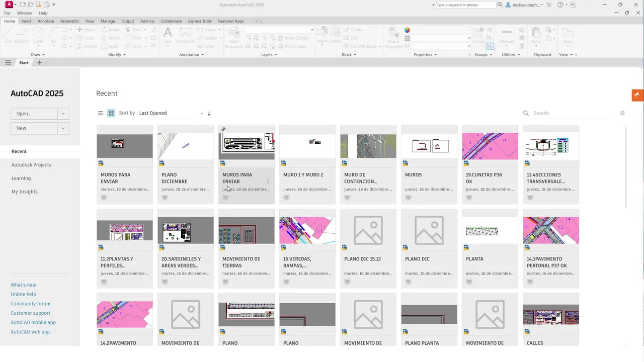Switch recent files to list view
The height and width of the screenshot is (362, 644).
point(100,114)
